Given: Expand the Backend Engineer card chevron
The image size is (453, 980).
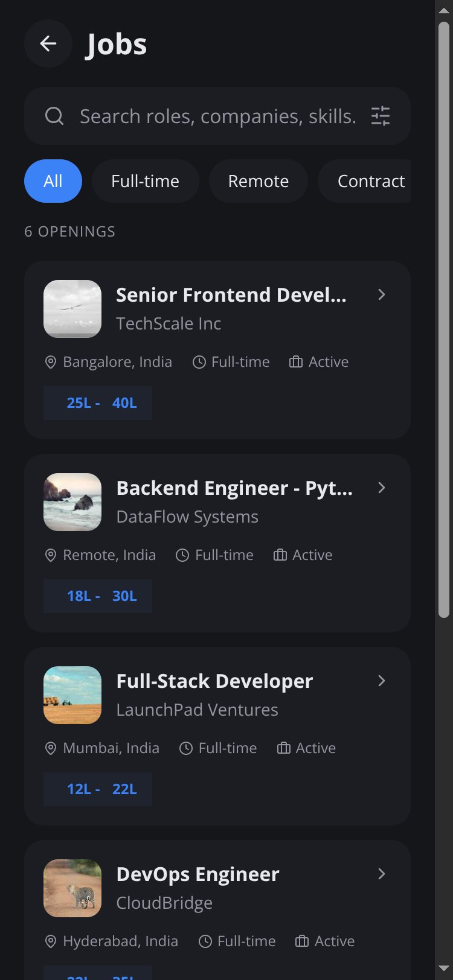Looking at the screenshot, I should 382,488.
